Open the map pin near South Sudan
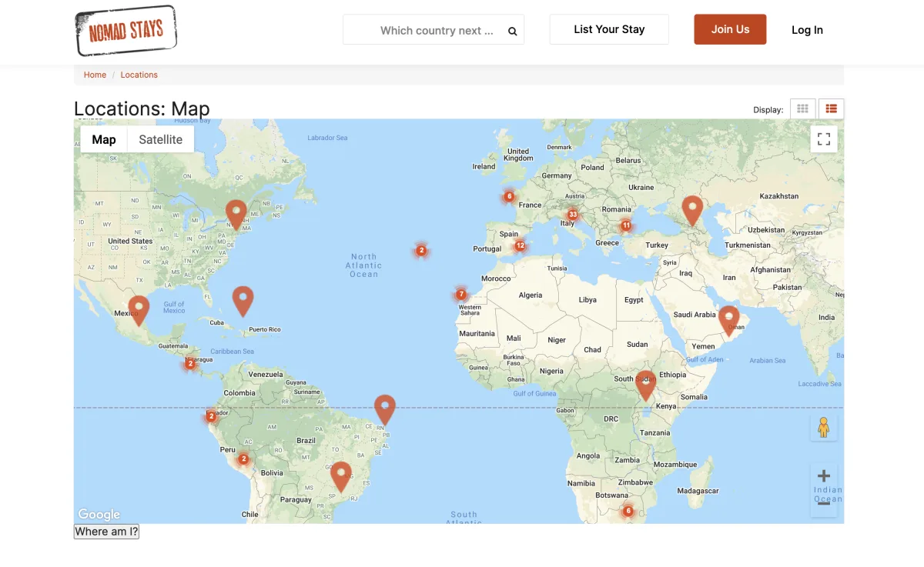The image size is (924, 567). point(646,385)
